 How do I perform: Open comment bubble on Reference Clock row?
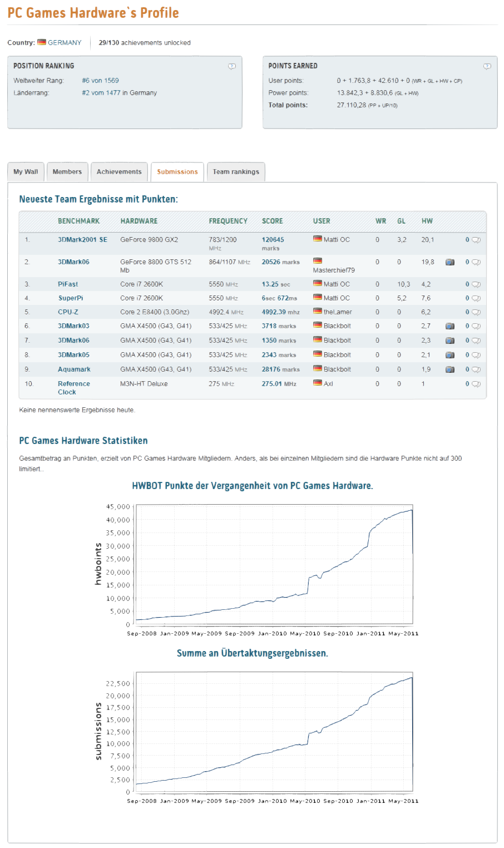point(476,384)
